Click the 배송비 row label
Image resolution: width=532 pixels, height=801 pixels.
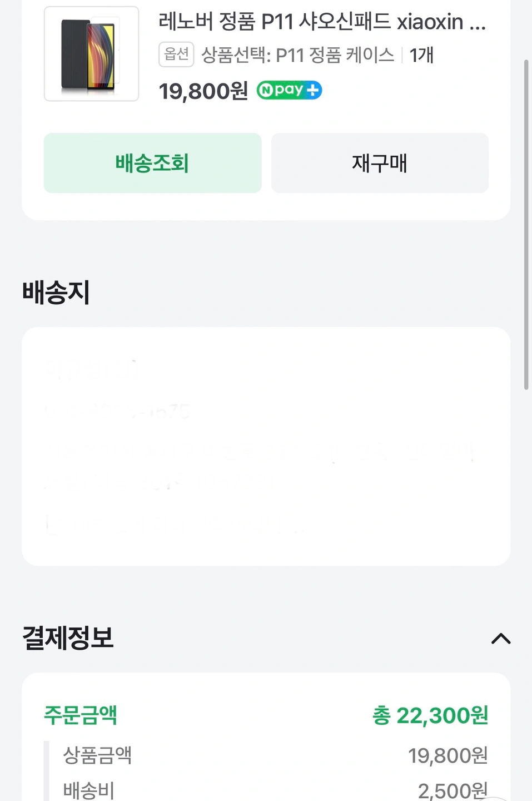(89, 790)
